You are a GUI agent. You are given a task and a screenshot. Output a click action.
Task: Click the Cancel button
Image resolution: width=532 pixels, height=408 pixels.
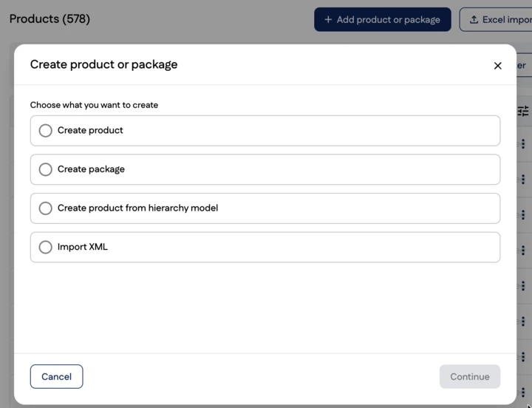[x=56, y=376]
